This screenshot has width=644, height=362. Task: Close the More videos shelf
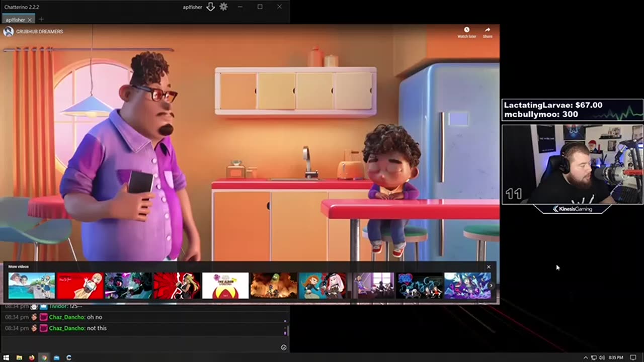(x=488, y=267)
